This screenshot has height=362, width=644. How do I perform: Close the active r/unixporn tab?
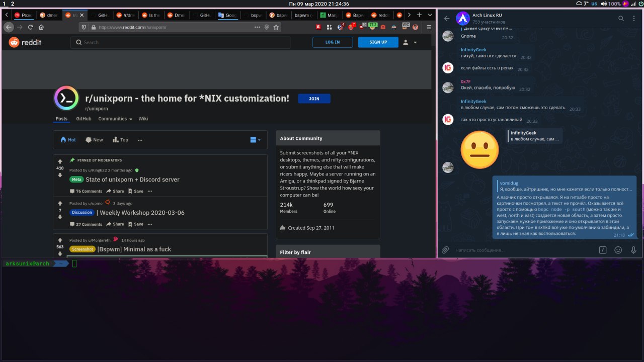coord(83,15)
